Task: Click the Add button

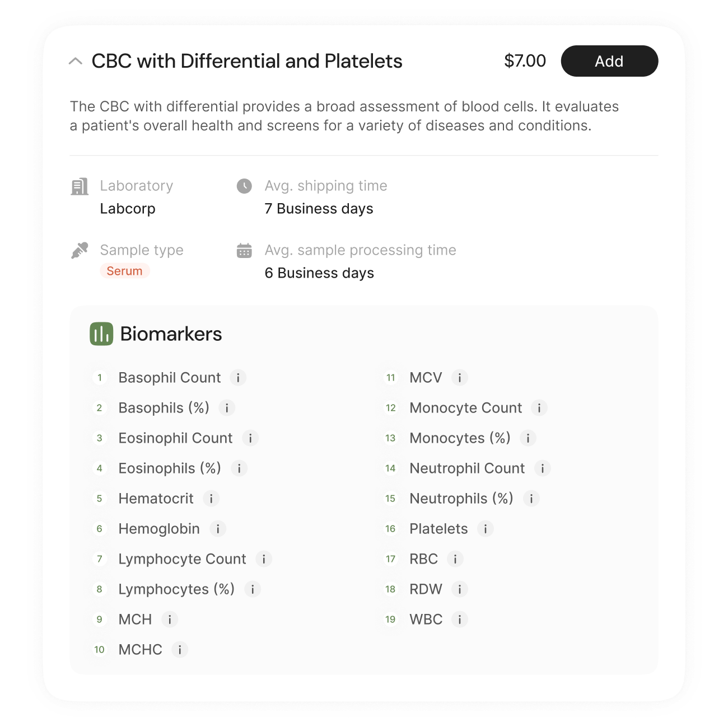Action: tap(609, 61)
